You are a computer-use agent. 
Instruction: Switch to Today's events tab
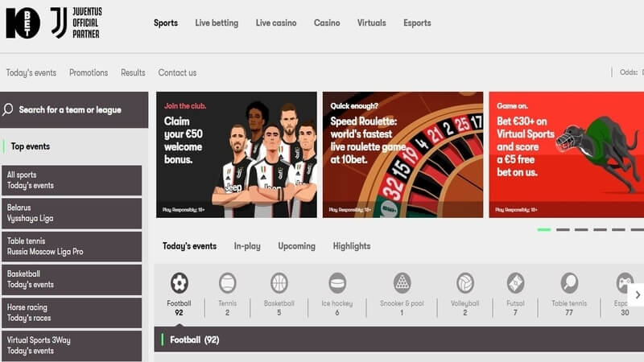[190, 246]
